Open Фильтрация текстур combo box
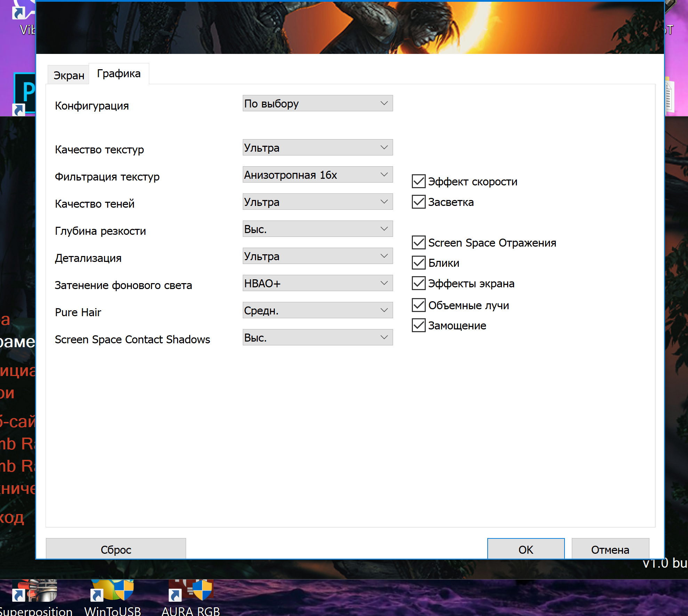Viewport: 688px width, 616px height. pyautogui.click(x=318, y=175)
